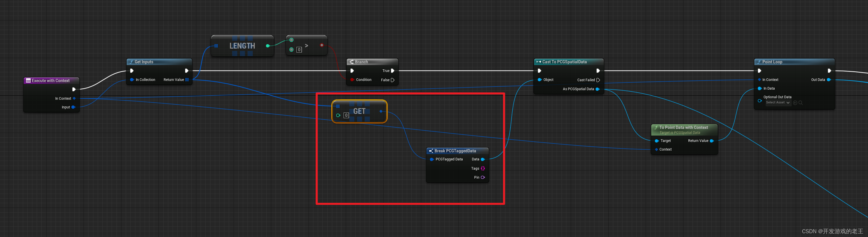Click Optional Out Data pin on Point Loop

760,101
